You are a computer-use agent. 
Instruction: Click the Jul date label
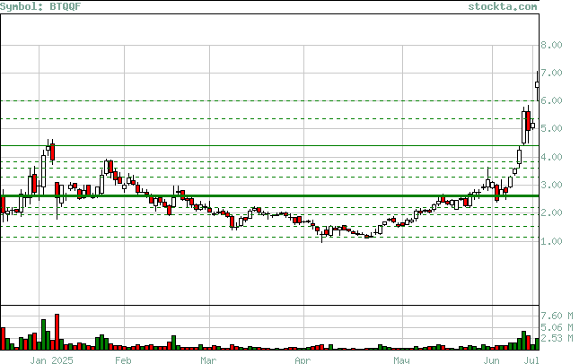[531, 360]
